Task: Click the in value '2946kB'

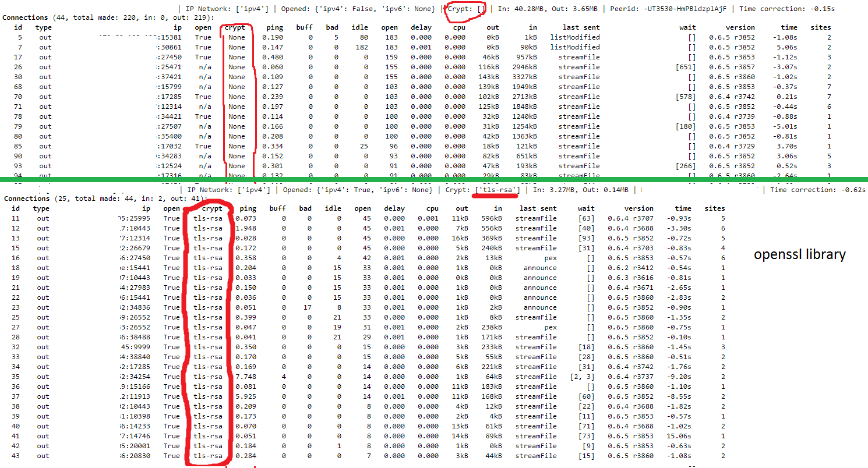Action: tap(524, 67)
